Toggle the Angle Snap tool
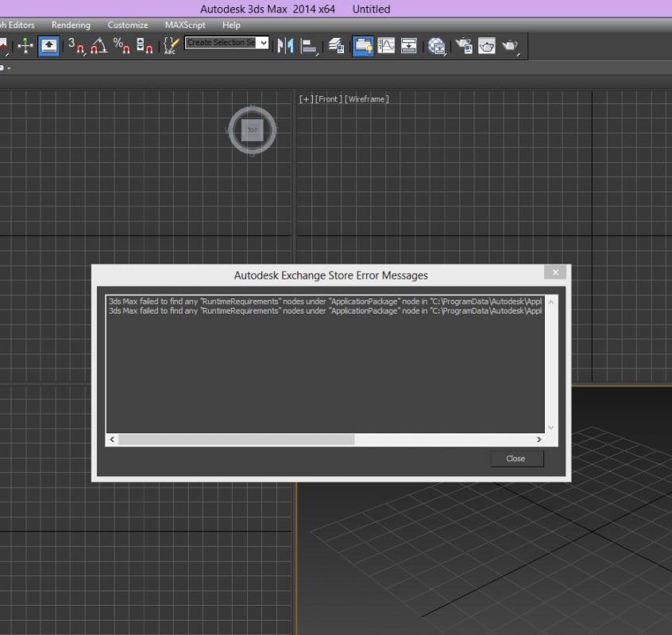The width and height of the screenshot is (672, 635). (99, 46)
